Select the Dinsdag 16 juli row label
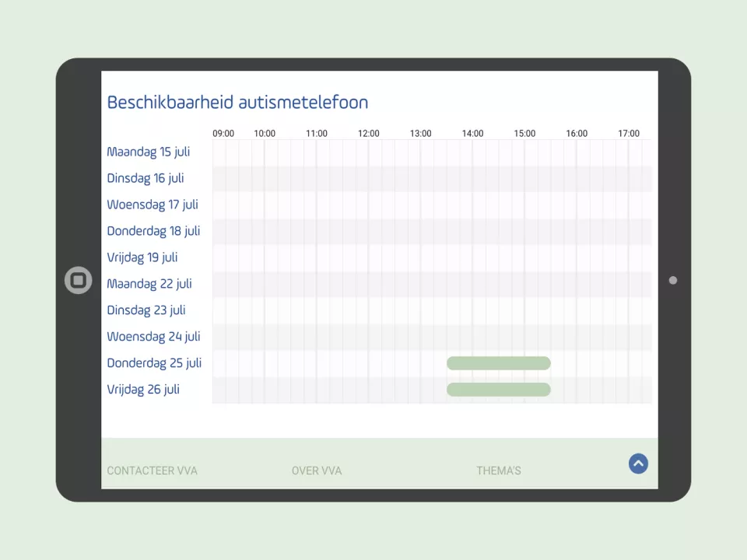747x560 pixels. (146, 178)
